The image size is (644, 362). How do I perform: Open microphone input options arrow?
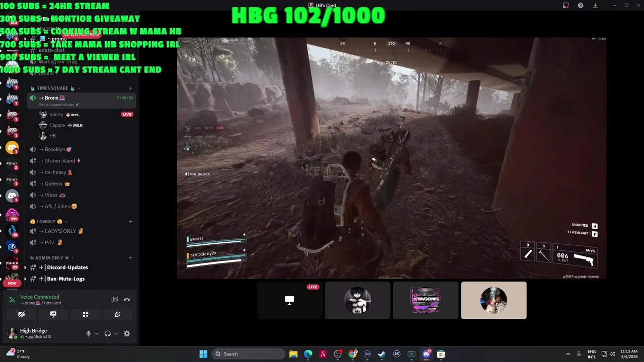coord(97,333)
